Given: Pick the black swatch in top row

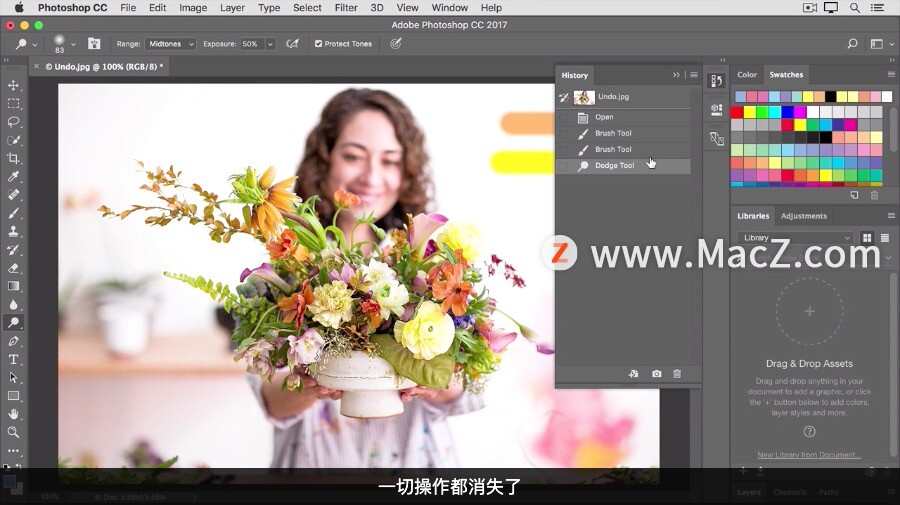Looking at the screenshot, I should click(x=831, y=96).
